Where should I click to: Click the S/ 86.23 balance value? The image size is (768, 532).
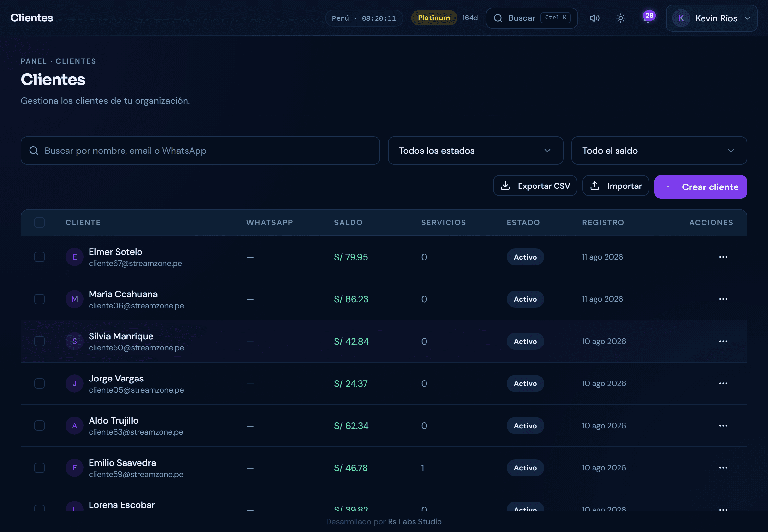pyautogui.click(x=351, y=299)
